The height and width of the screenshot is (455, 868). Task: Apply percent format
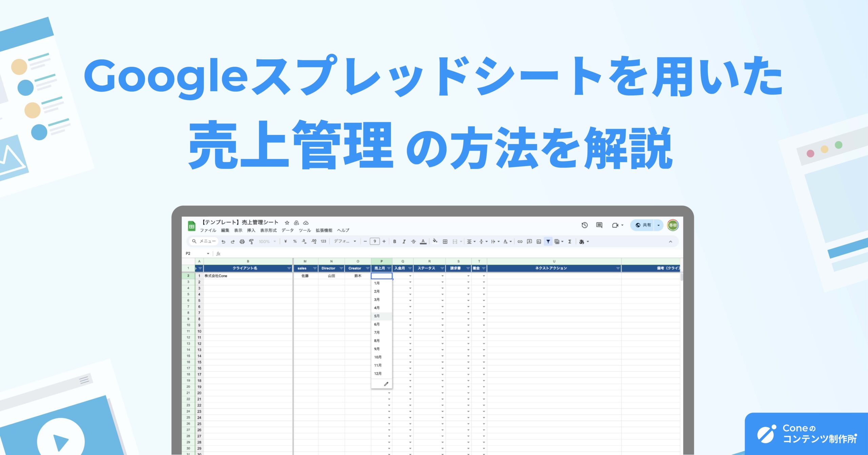click(x=295, y=242)
